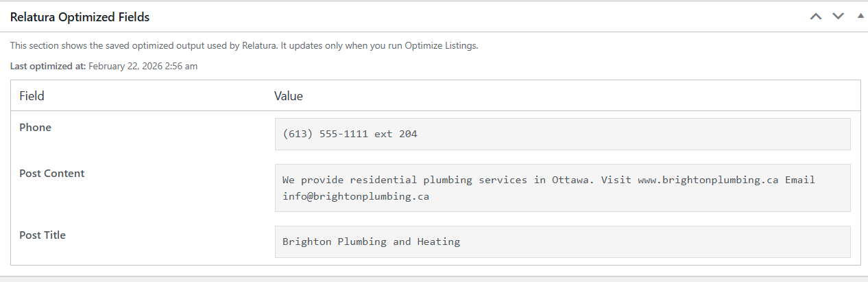Viewport: 868px width, 282px height.
Task: Click inside the Phone value box
Action: coord(562,134)
